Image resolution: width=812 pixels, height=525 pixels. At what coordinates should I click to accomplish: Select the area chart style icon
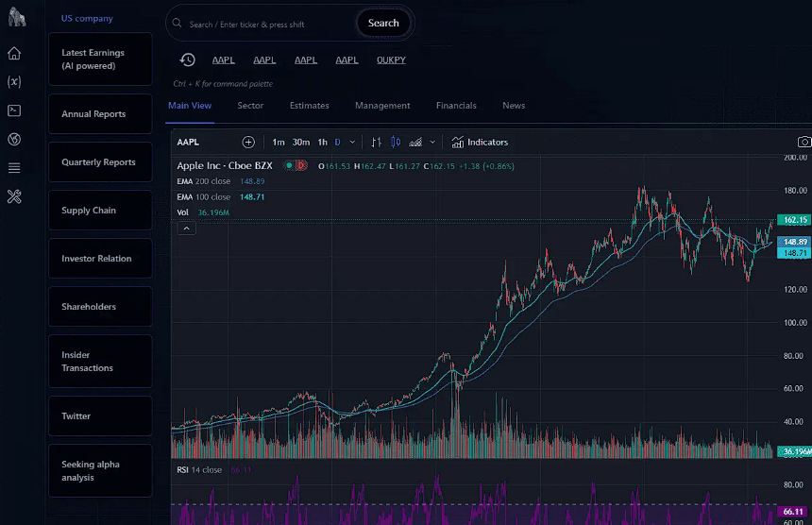[415, 142]
